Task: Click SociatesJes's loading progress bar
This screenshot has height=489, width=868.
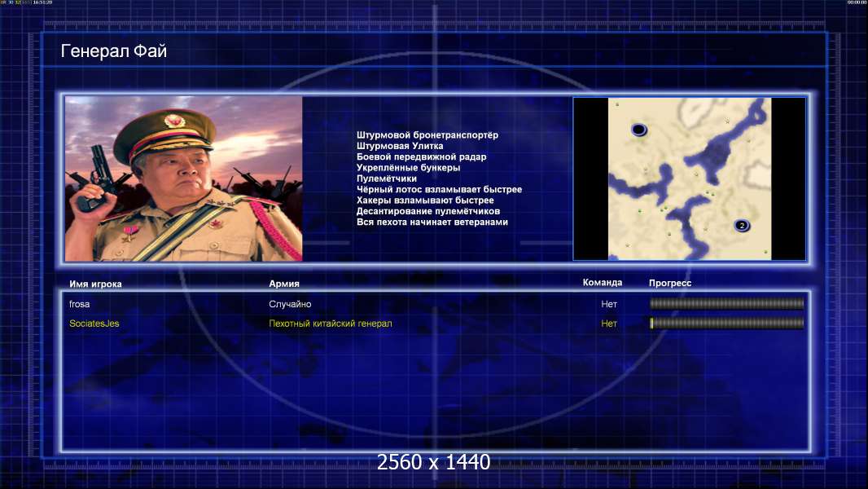Action: (726, 323)
